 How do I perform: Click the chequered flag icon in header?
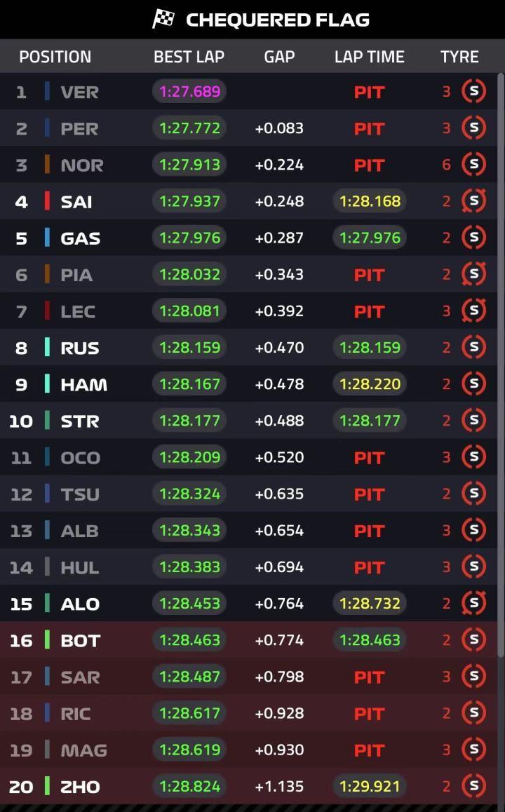click(x=163, y=19)
